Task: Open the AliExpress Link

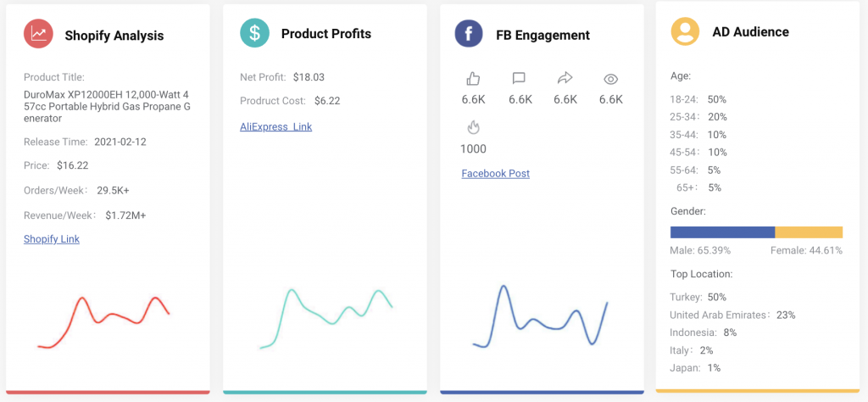Action: pyautogui.click(x=276, y=127)
